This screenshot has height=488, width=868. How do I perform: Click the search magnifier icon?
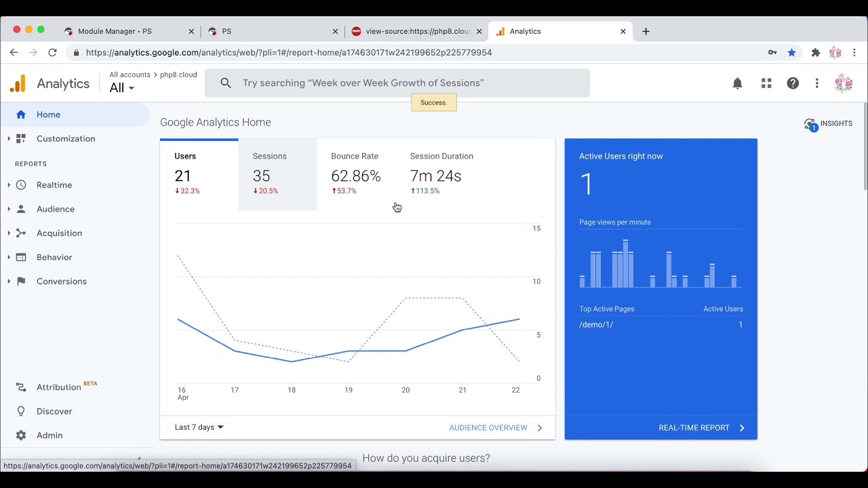pyautogui.click(x=226, y=83)
